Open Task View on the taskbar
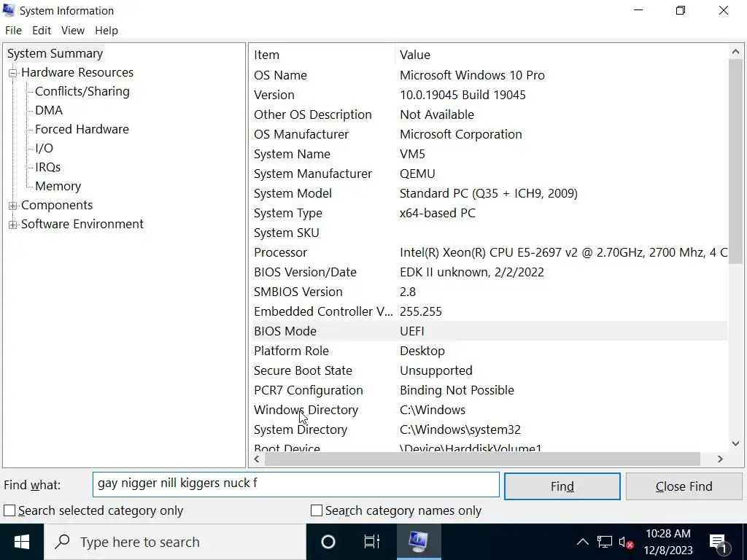The image size is (747, 560). coord(371,542)
